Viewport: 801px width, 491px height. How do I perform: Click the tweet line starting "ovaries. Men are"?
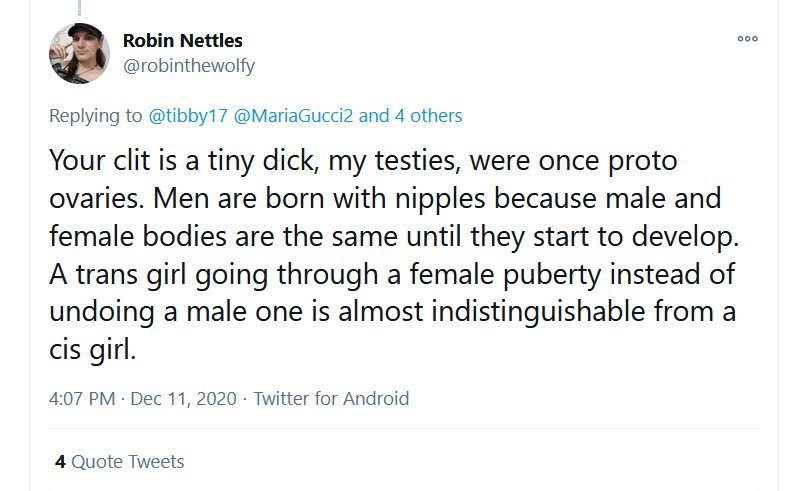tap(385, 199)
